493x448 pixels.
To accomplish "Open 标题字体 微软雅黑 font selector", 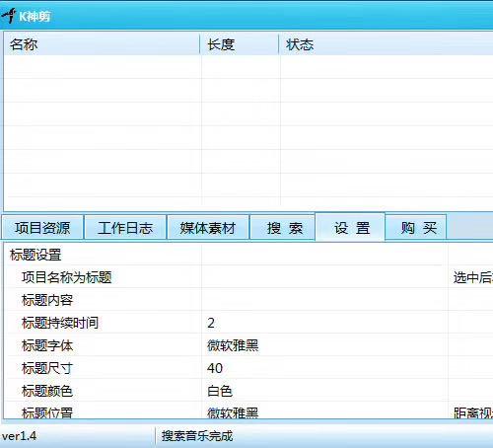I will point(324,345).
